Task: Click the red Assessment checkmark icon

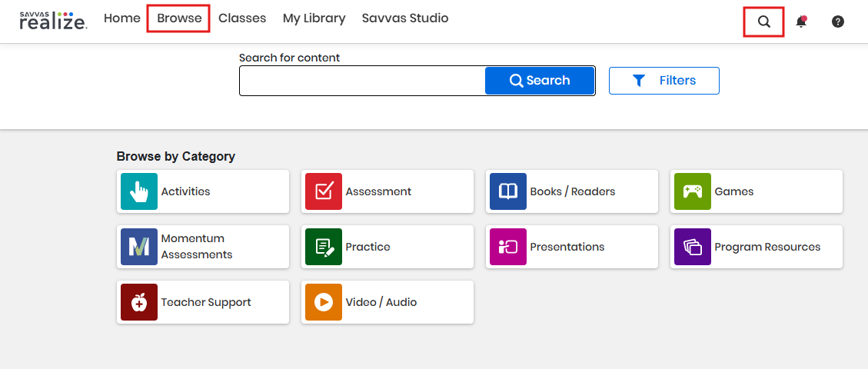Action: point(324,191)
